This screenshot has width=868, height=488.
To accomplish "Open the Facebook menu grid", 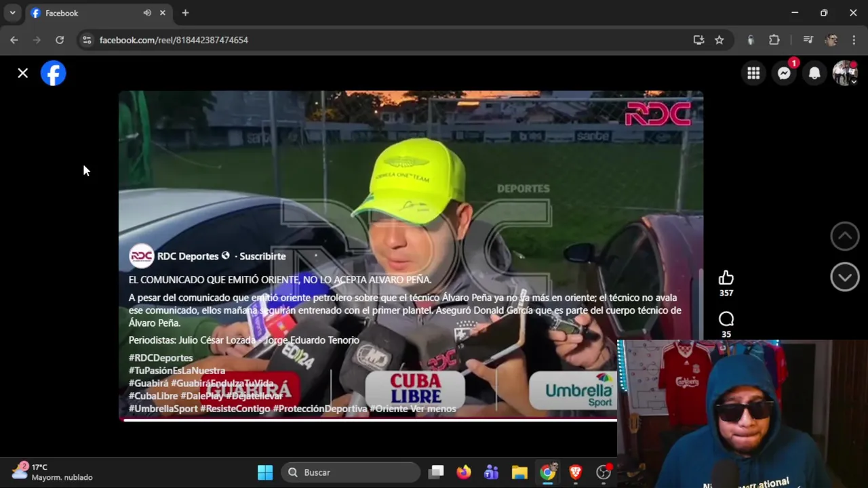I will coord(753,73).
